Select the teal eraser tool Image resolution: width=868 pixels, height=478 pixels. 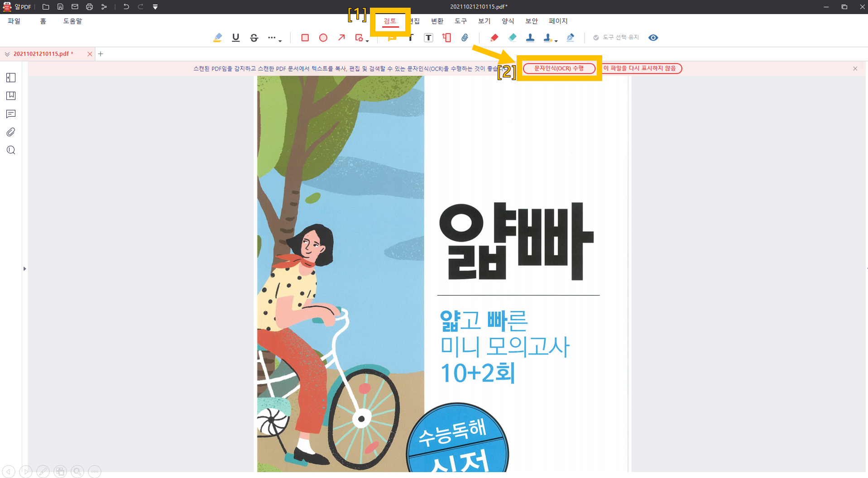point(512,38)
